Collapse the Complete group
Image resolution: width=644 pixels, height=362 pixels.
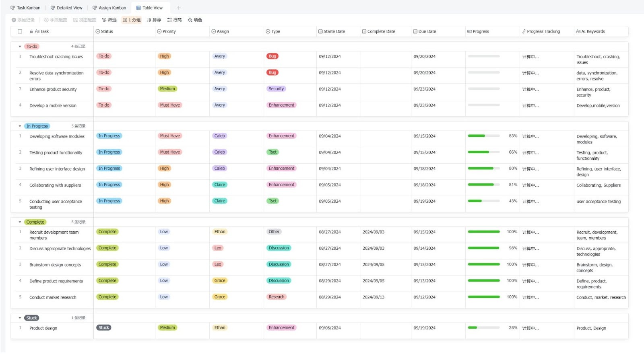(19, 222)
